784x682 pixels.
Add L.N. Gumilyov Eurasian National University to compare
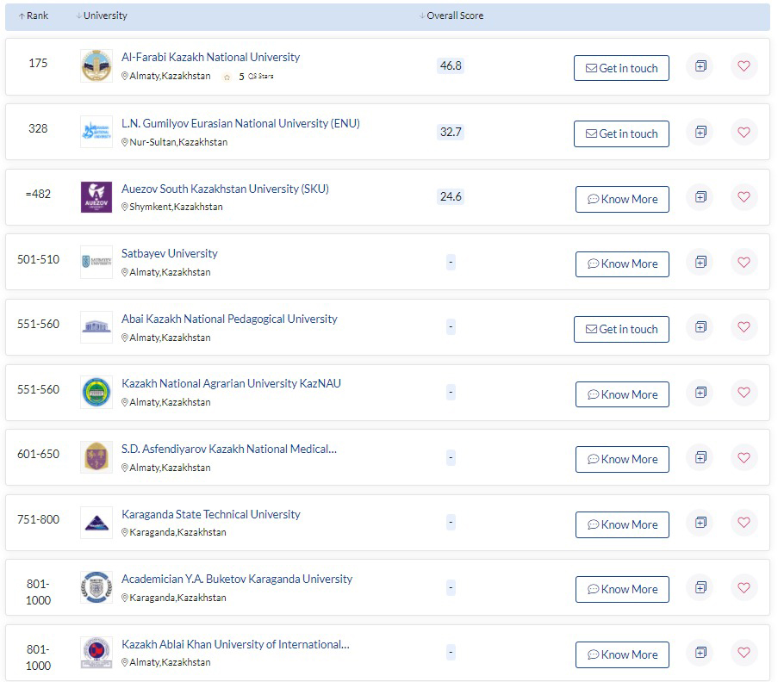700,132
